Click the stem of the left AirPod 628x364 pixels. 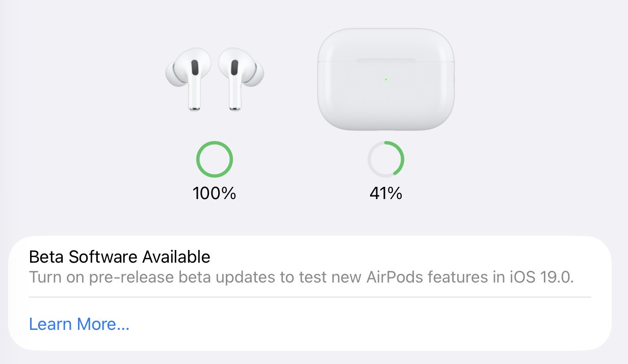point(194,97)
